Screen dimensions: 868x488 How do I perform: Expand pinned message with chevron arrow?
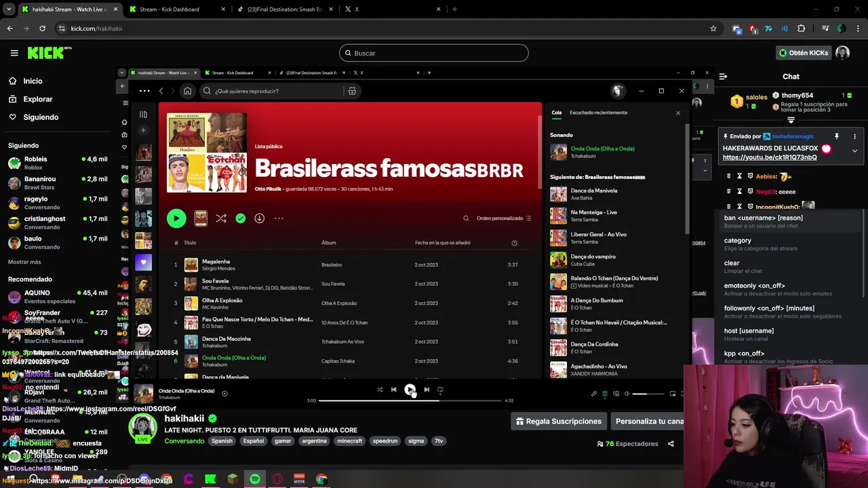tap(854, 151)
